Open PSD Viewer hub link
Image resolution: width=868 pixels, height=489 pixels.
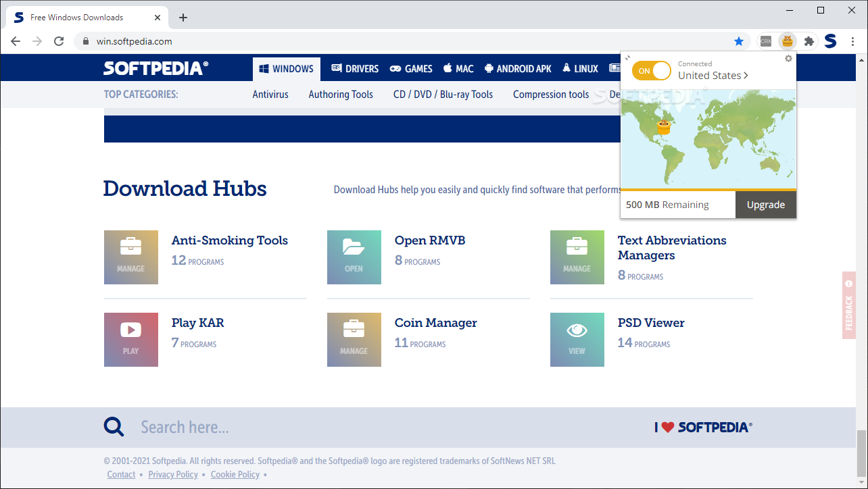point(651,323)
